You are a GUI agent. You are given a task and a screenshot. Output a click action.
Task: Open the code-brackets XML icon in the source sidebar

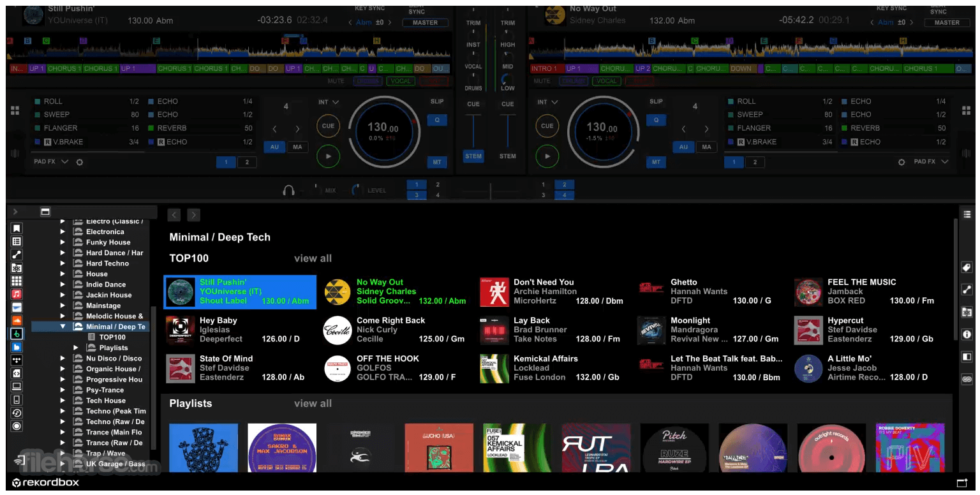click(x=17, y=373)
